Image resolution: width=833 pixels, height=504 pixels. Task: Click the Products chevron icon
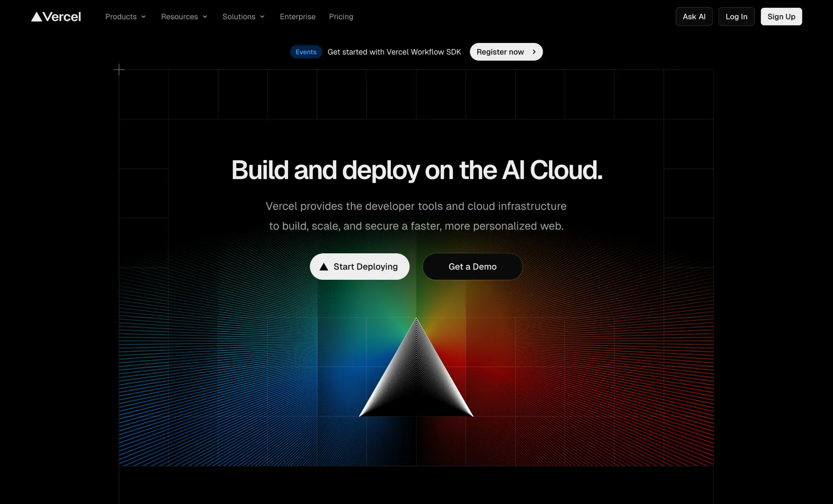coord(143,17)
